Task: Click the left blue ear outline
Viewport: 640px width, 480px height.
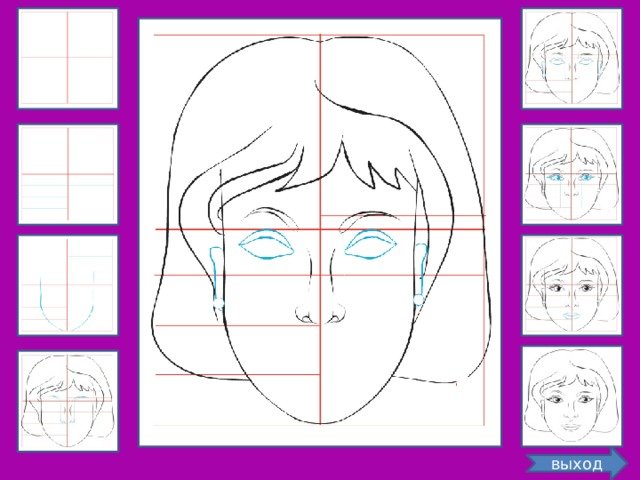Action: click(215, 270)
